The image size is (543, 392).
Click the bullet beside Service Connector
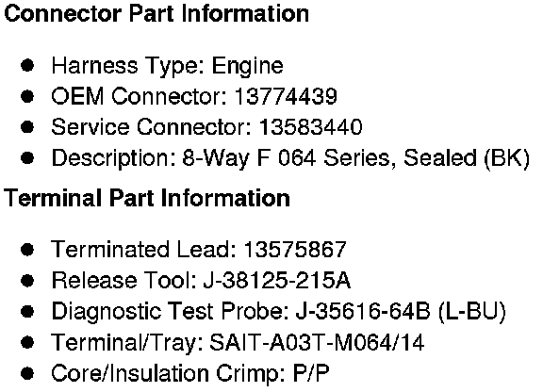click(x=27, y=127)
